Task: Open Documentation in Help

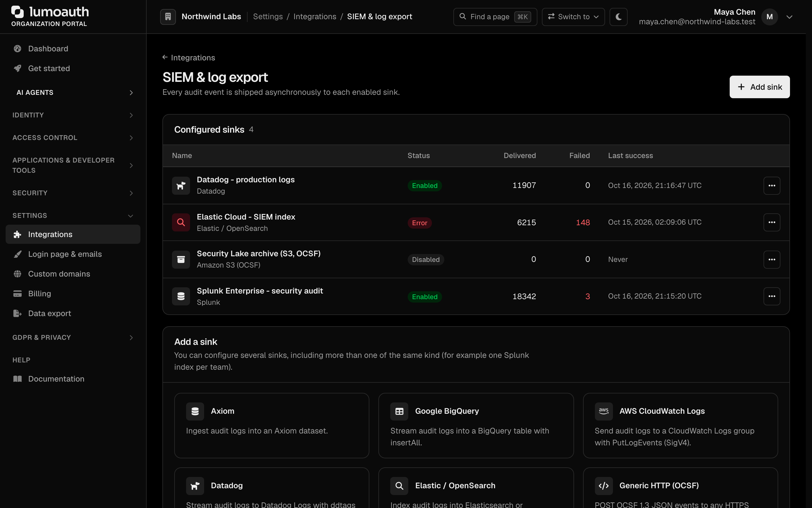Action: click(73, 379)
